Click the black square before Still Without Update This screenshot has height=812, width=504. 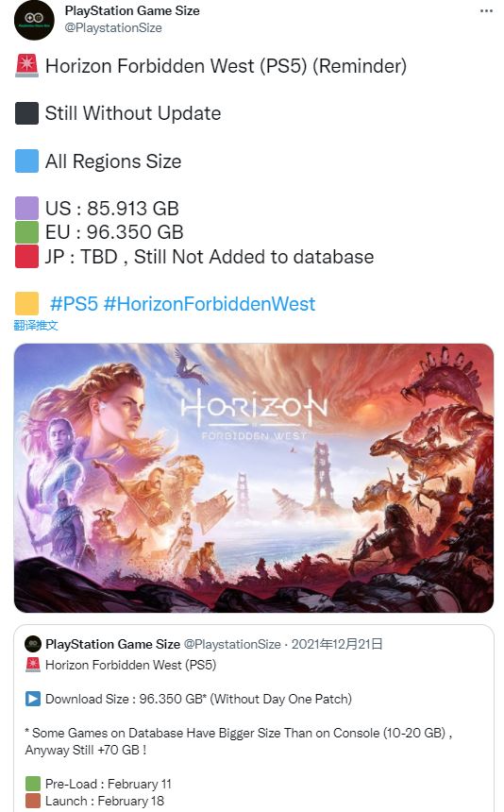click(27, 113)
